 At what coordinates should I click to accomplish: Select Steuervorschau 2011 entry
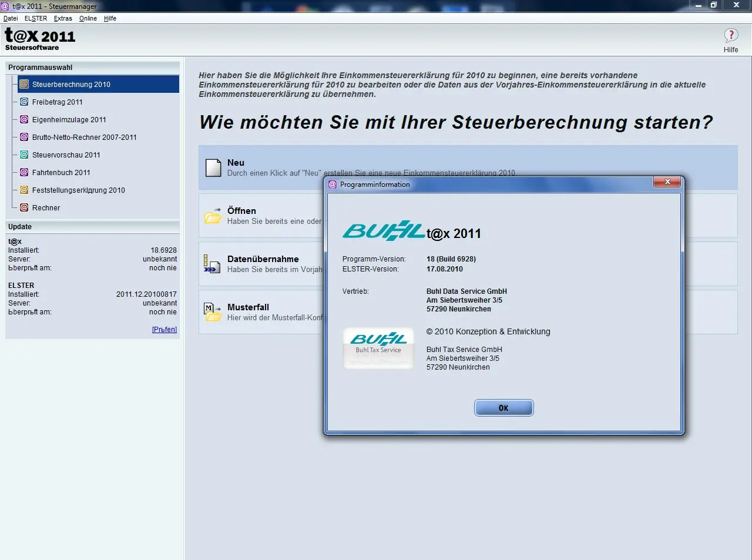coord(66,155)
